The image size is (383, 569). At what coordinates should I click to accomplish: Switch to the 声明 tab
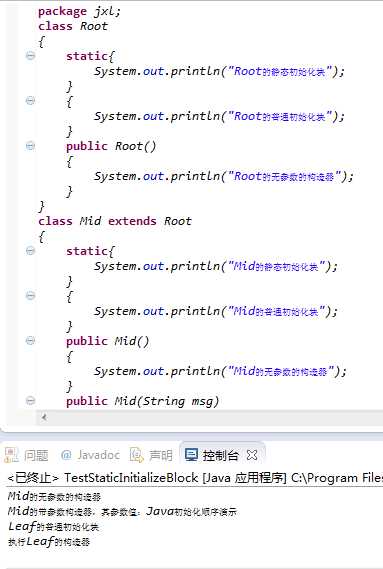click(151, 455)
